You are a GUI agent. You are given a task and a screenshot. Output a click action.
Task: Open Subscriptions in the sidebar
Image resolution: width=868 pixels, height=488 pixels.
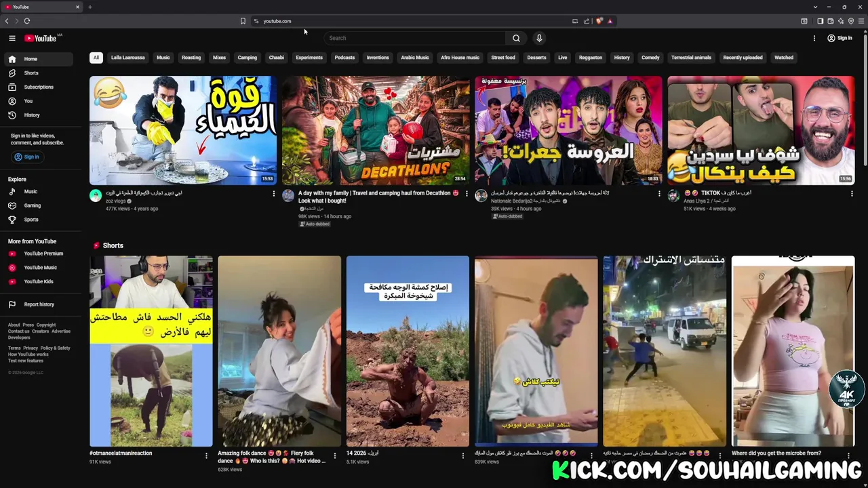(38, 87)
